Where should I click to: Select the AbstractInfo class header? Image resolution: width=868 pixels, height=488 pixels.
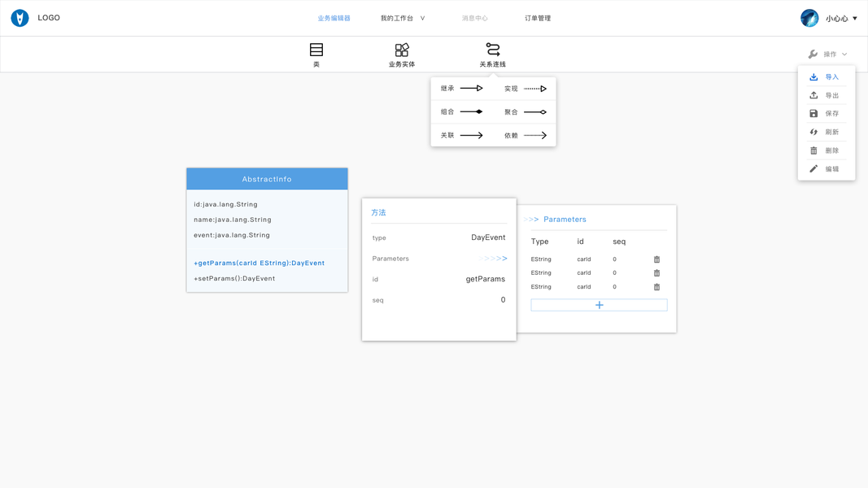pos(267,179)
